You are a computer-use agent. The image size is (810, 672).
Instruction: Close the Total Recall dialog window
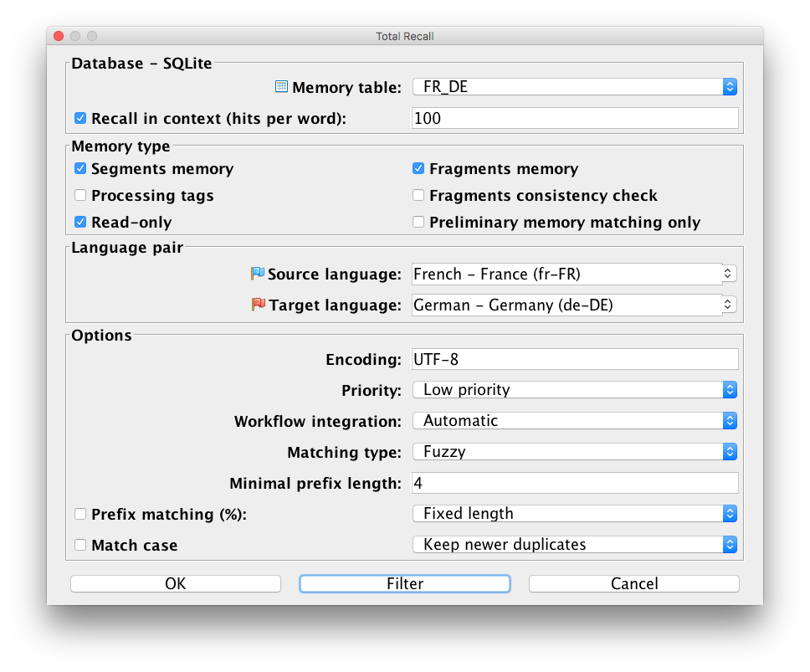pyautogui.click(x=59, y=36)
